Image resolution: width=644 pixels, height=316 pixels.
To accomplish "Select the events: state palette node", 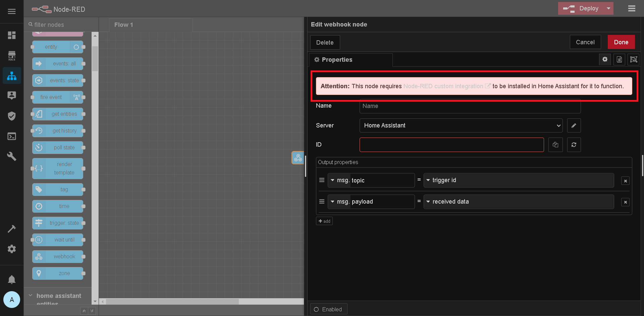I will (58, 81).
